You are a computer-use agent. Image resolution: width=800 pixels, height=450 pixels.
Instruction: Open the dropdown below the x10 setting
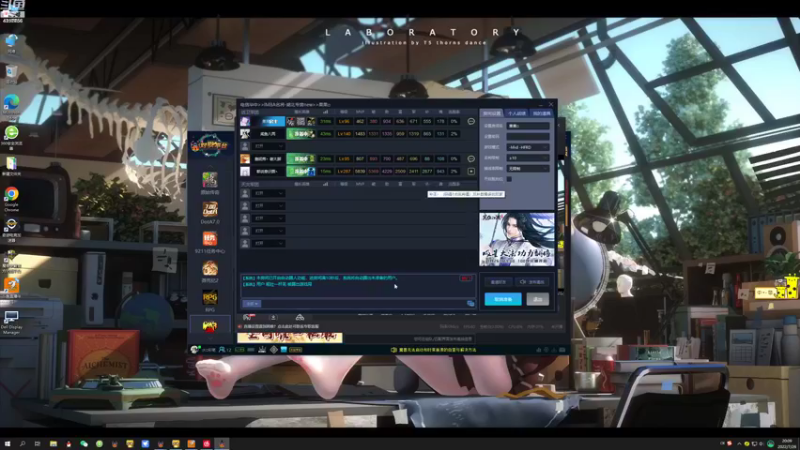528,168
